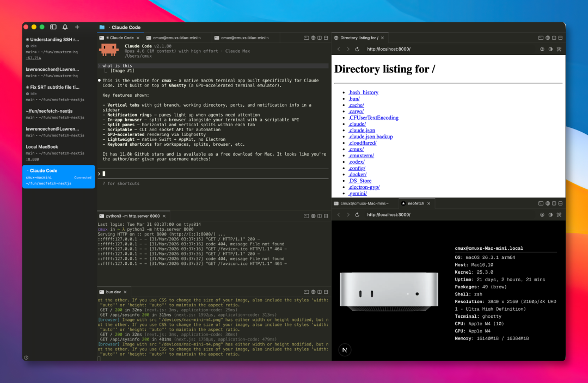Toggle the sidebar visibility icon

pos(53,27)
